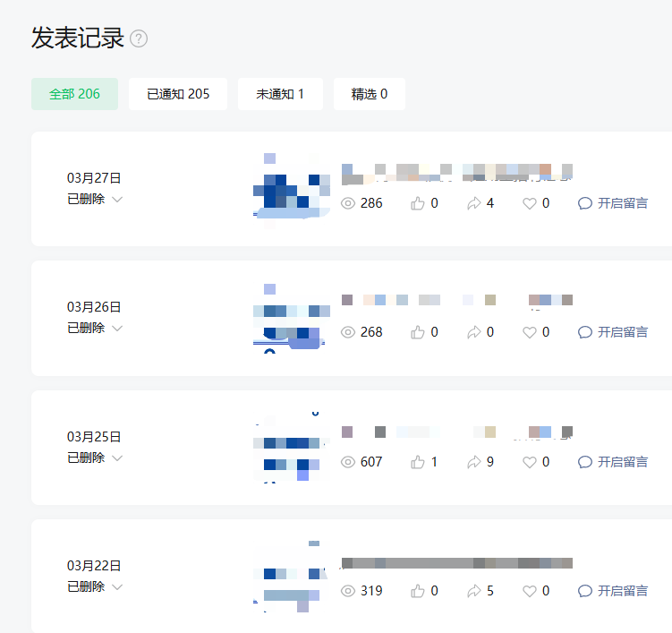Screen dimensions: 672x633
Task: Click the date text 03月25日
Action: pos(94,437)
